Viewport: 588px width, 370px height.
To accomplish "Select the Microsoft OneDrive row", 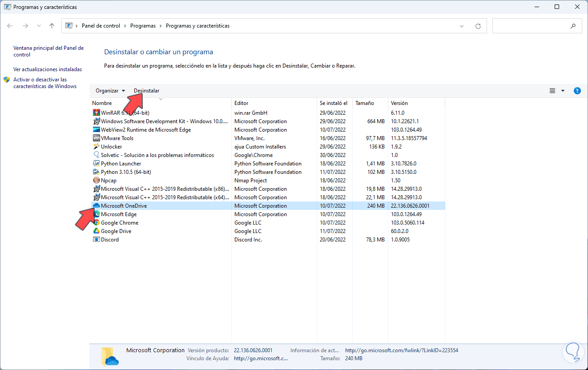I will coord(267,206).
